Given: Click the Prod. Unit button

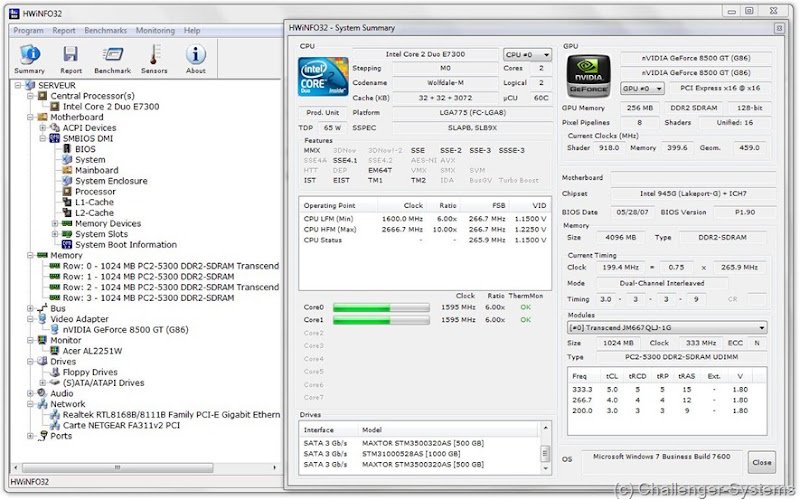Looking at the screenshot, I should pos(322,113).
